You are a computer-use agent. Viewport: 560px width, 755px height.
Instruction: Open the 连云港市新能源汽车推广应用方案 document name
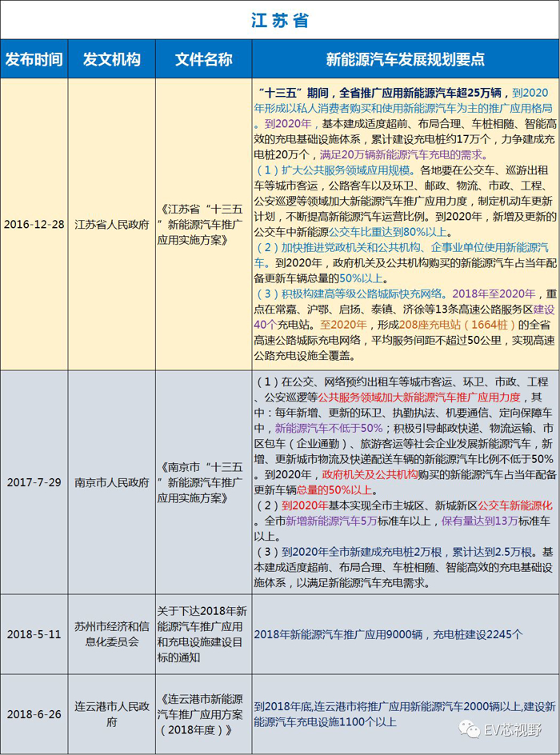click(x=204, y=714)
